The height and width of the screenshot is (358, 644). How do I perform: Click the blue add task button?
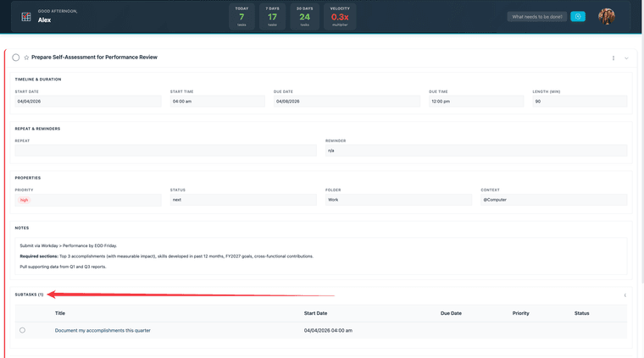(577, 16)
